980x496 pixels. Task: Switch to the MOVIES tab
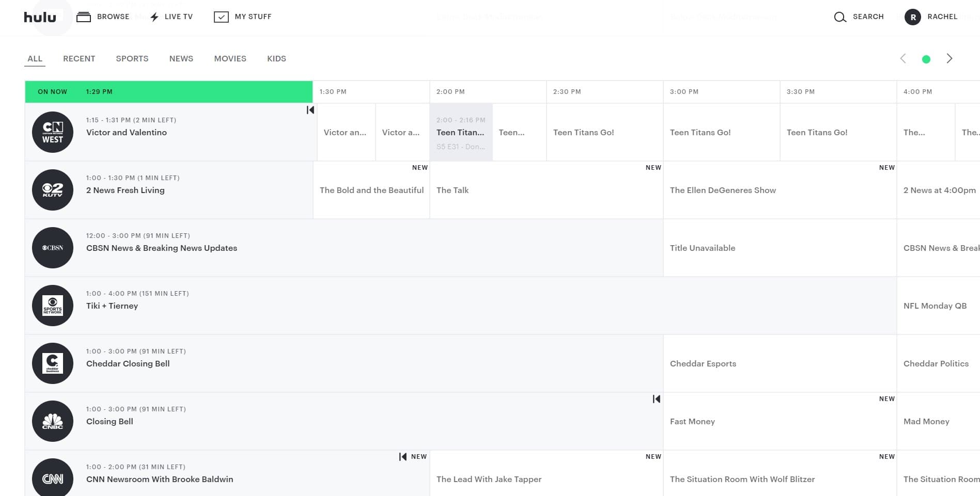tap(230, 59)
